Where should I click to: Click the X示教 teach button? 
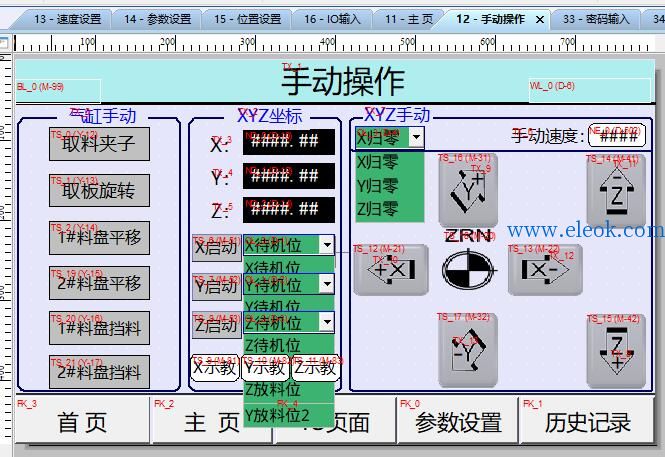click(215, 368)
